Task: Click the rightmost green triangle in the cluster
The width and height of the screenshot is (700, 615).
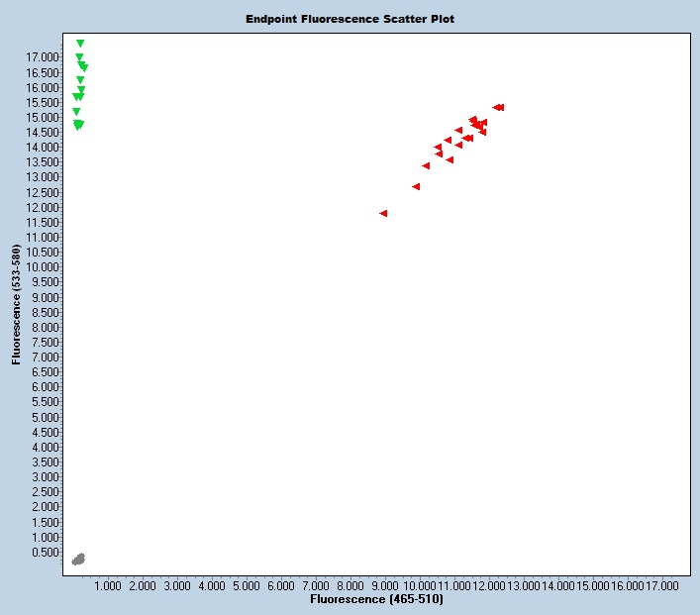Action: [x=84, y=67]
